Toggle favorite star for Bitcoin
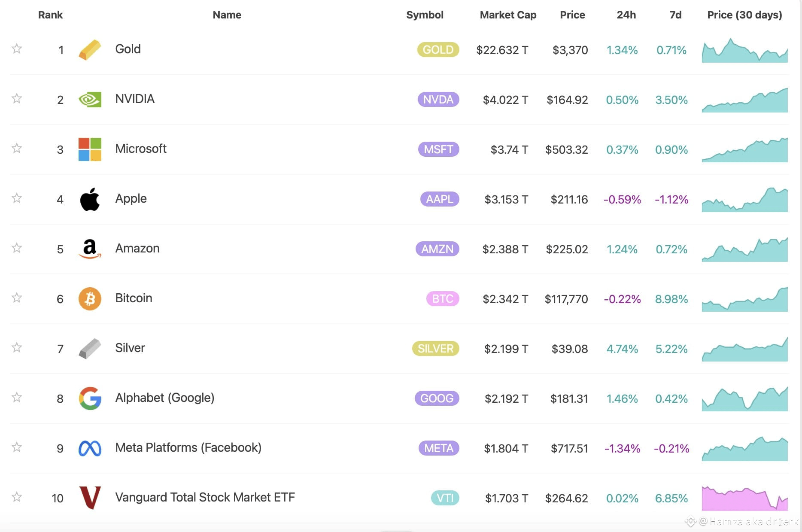The height and width of the screenshot is (532, 802). tap(17, 298)
